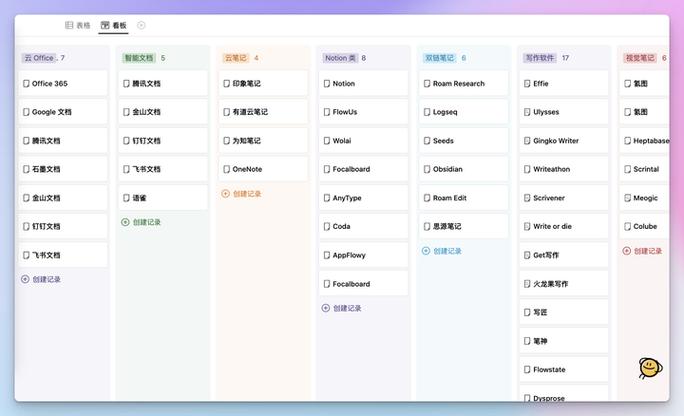Click the page icon on 语雀 card

click(127, 198)
